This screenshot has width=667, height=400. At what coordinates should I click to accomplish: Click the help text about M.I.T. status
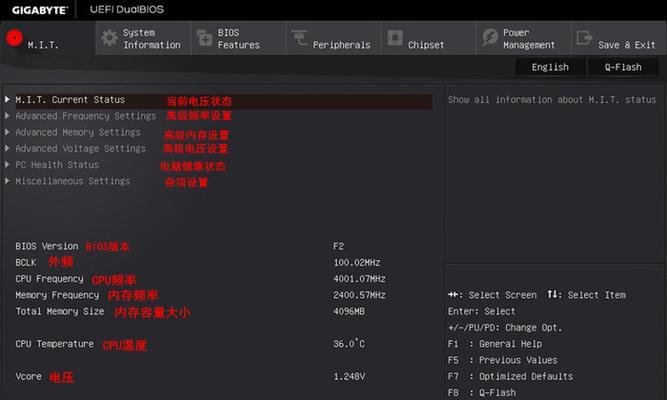[552, 100]
